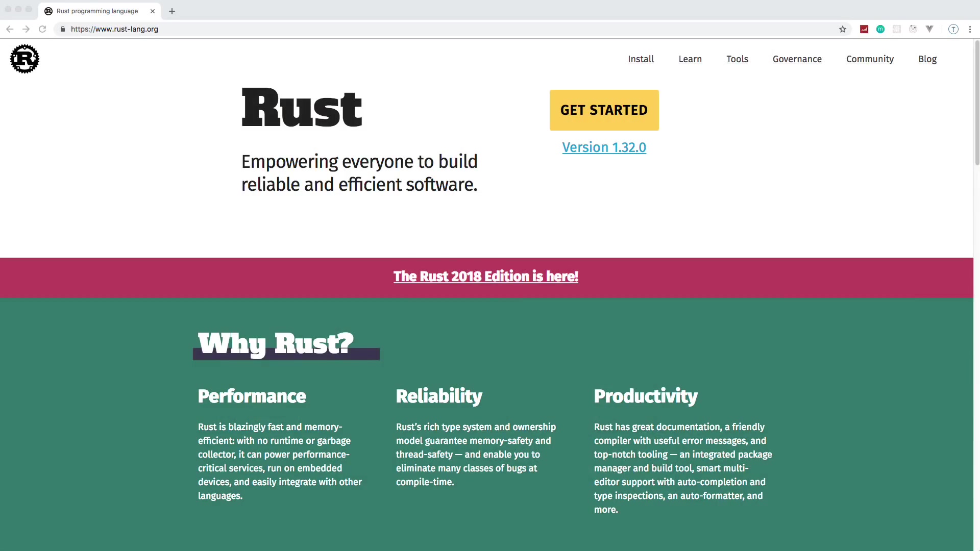
Task: Reload the Rust homepage
Action: pyautogui.click(x=42, y=29)
